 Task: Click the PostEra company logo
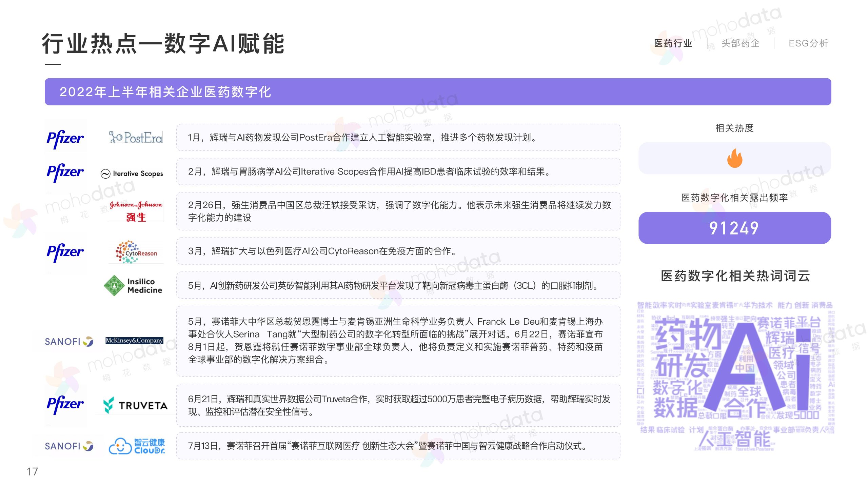coord(136,137)
